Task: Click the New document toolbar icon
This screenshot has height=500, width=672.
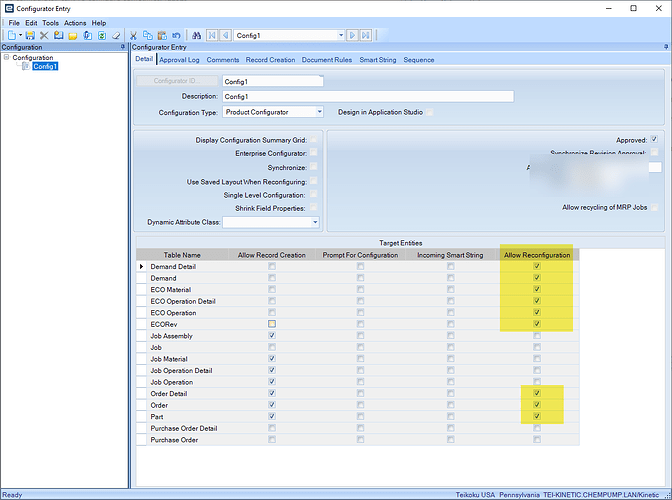Action: click(12, 36)
